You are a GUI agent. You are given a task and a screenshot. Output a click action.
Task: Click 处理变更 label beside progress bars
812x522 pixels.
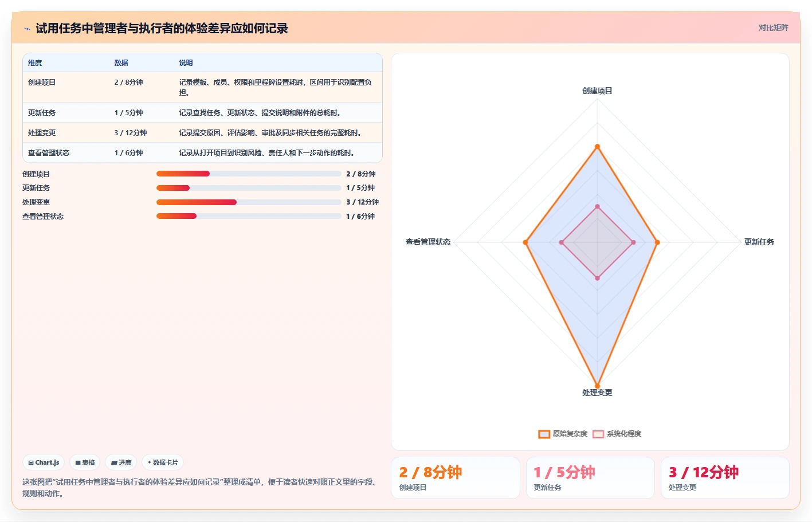pos(36,202)
